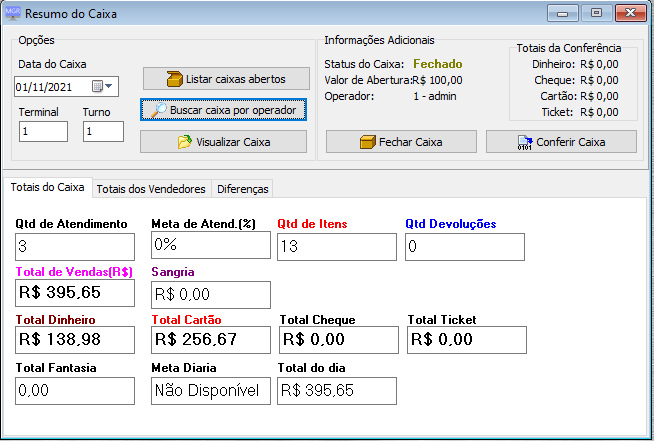Click the Total de Vendas value field
The height and width of the screenshot is (441, 654).
[75, 293]
